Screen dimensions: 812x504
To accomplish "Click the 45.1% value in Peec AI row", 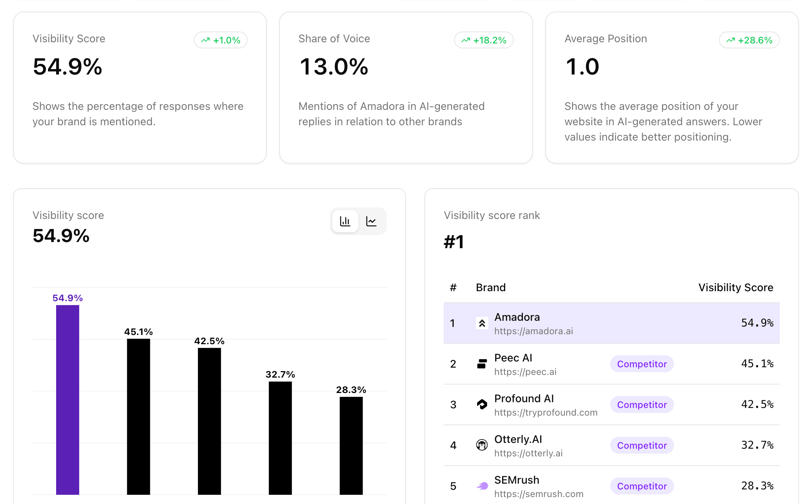I will click(757, 363).
